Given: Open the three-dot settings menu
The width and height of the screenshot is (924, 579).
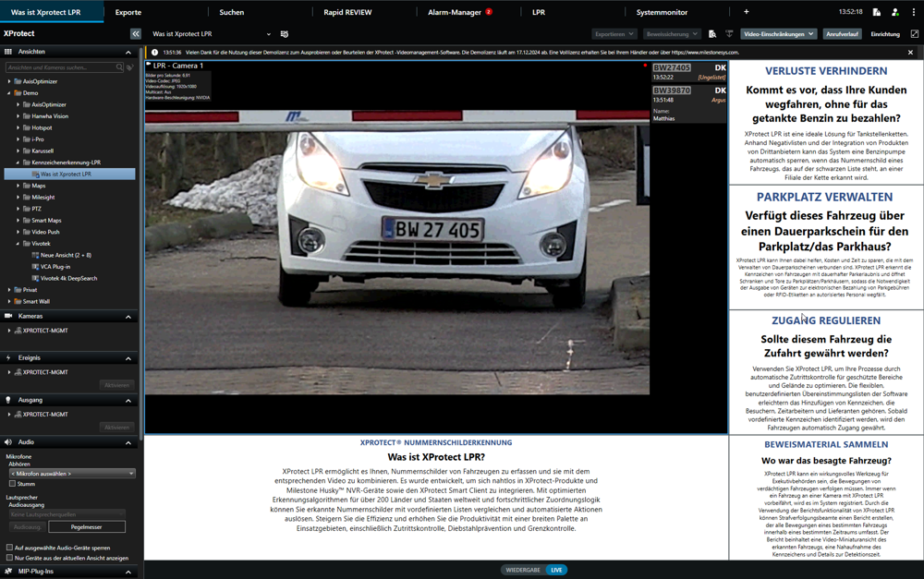Looking at the screenshot, I should click(912, 12).
